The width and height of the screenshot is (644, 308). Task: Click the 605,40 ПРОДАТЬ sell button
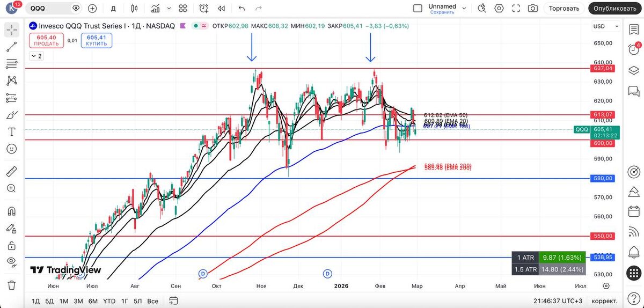click(46, 41)
